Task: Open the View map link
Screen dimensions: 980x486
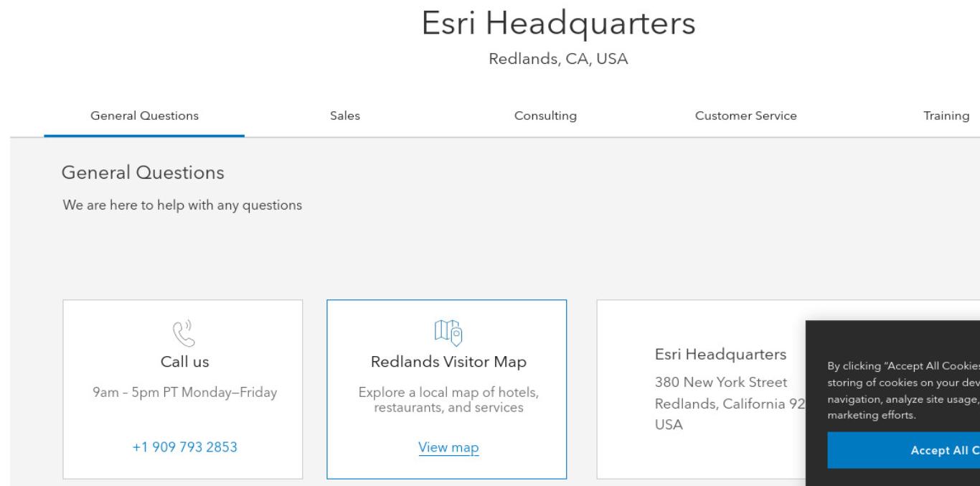Action: (448, 448)
